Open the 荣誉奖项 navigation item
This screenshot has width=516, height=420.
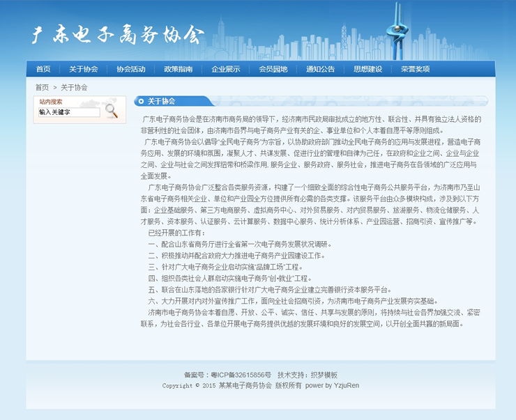(415, 69)
